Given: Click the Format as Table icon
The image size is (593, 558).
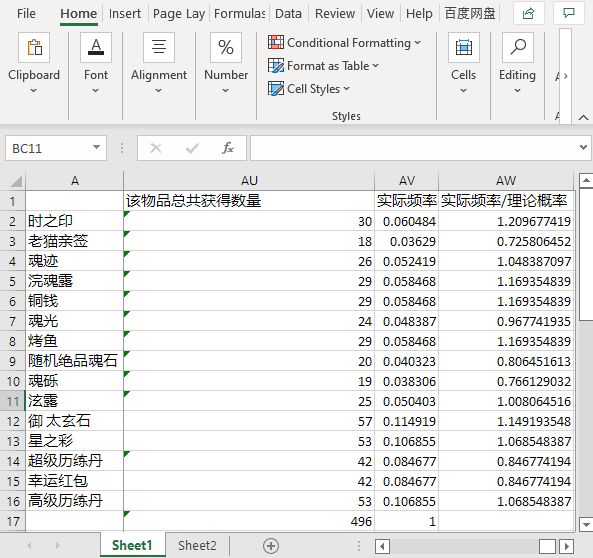Looking at the screenshot, I should [276, 65].
